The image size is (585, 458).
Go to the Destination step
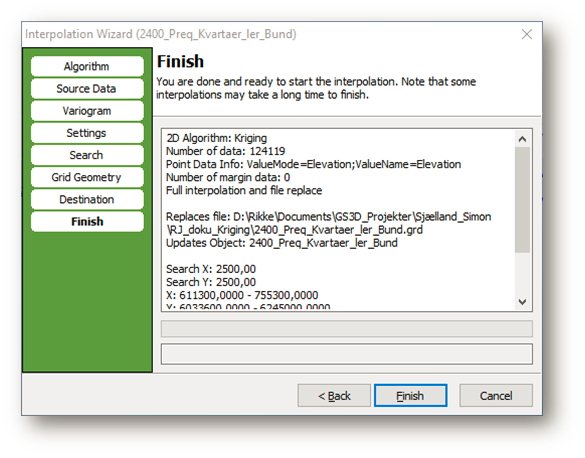pyautogui.click(x=87, y=200)
